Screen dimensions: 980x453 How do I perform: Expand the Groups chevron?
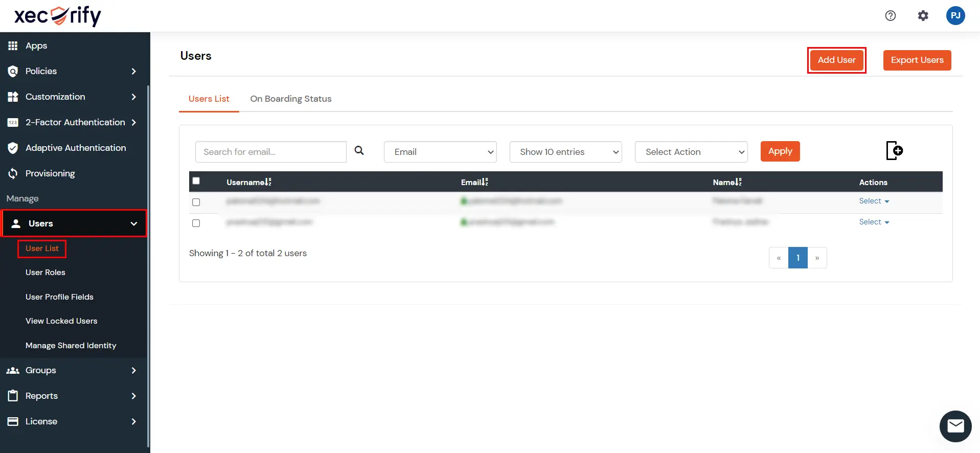point(133,370)
